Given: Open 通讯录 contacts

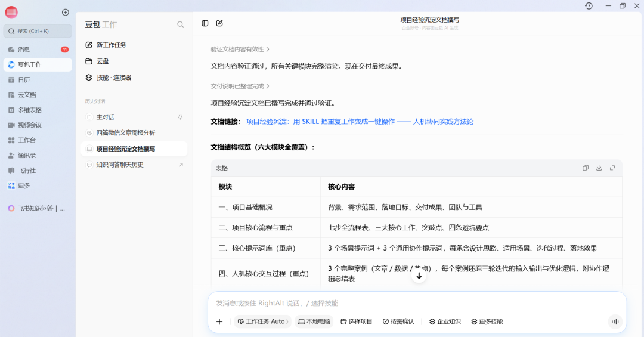Looking at the screenshot, I should [38, 155].
